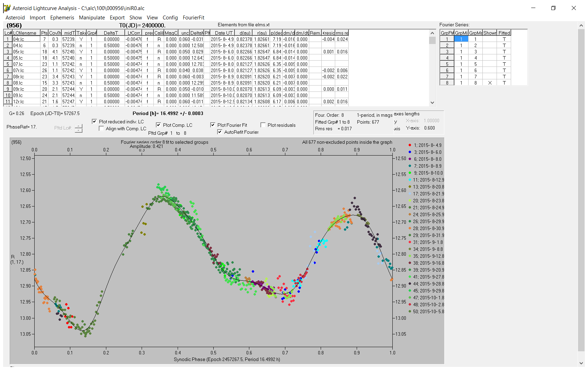Viewport: 588px width, 370px height.
Task: Enable Plot residuals checkbox
Action: pos(263,125)
